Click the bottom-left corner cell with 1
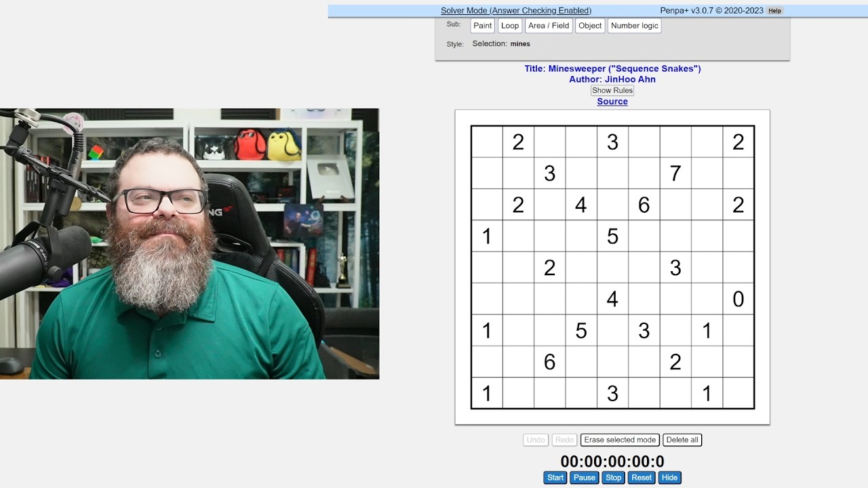Viewport: 868px width, 488px height. coord(487,393)
